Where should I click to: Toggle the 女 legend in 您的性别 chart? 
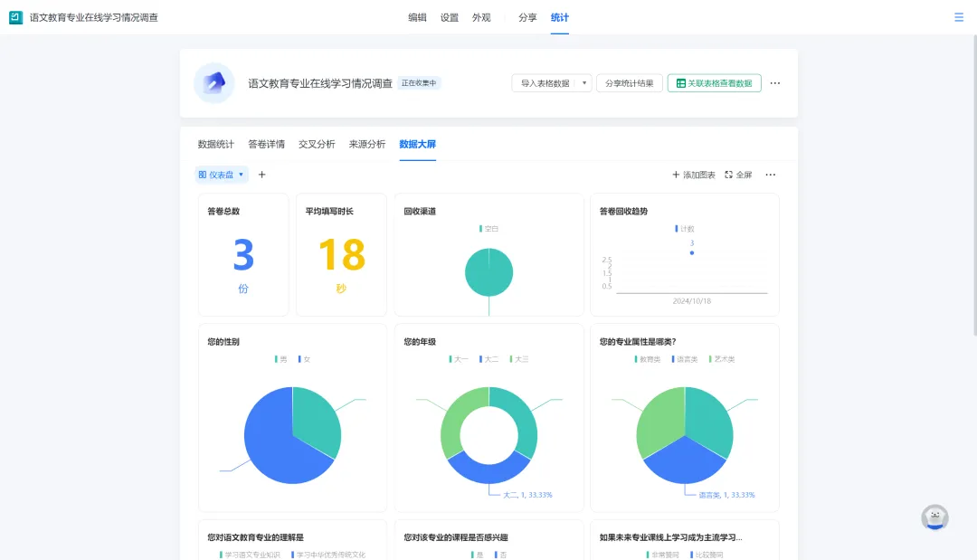[x=305, y=359]
